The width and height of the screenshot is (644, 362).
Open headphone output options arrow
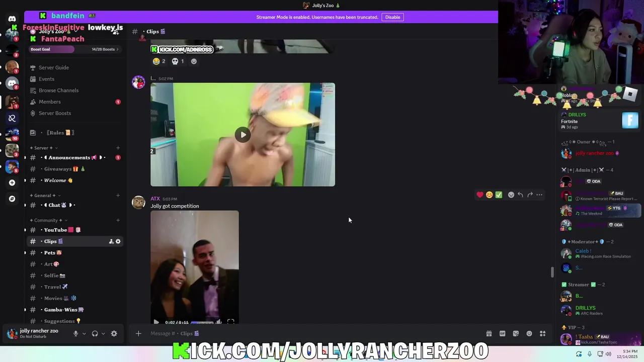coord(103,333)
